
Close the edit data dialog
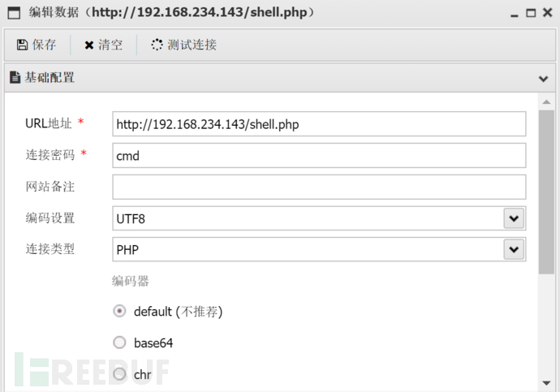click(x=546, y=14)
